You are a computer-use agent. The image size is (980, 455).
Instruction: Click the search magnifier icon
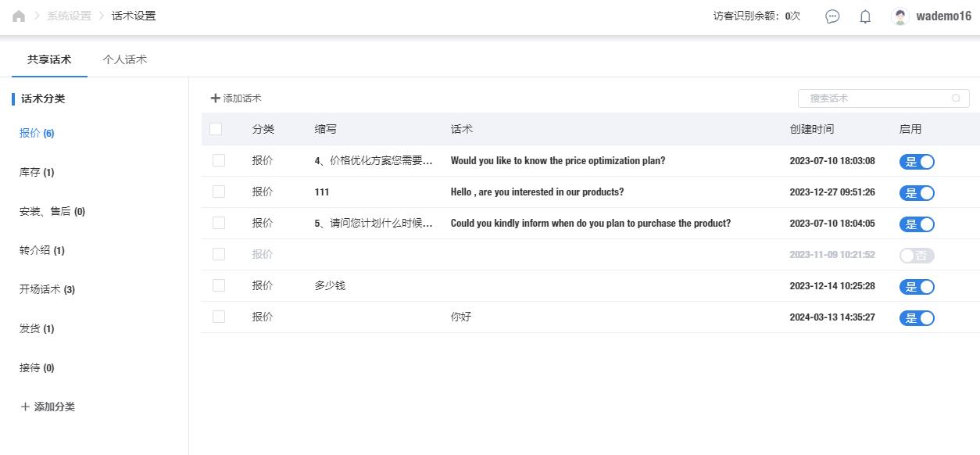956,99
